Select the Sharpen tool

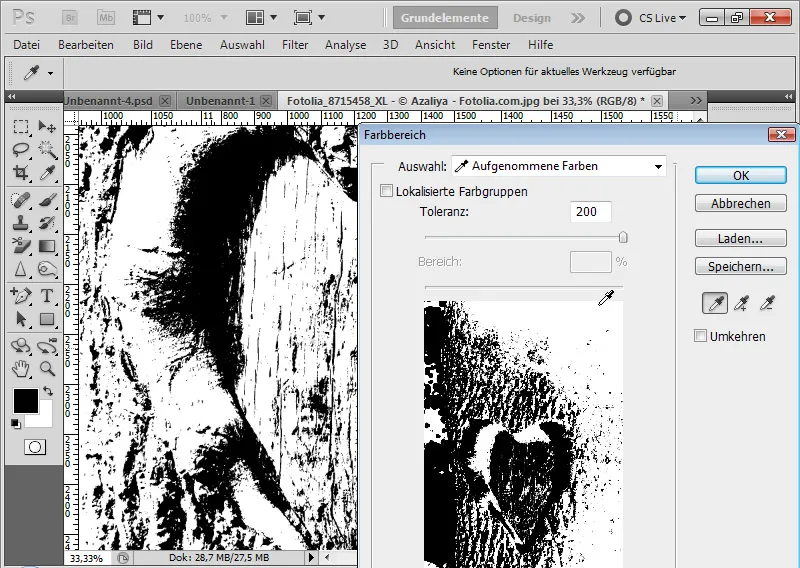pyautogui.click(x=20, y=269)
